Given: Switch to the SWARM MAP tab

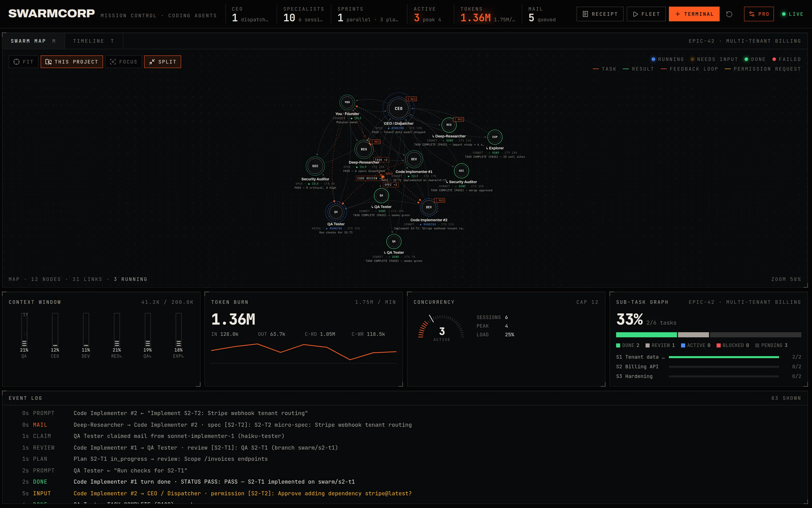Looking at the screenshot, I should point(33,41).
